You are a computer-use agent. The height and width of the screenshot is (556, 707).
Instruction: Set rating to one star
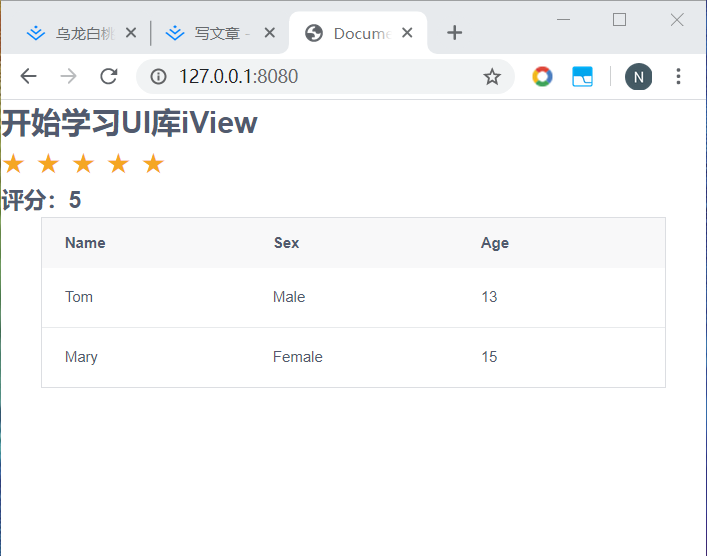(14, 163)
